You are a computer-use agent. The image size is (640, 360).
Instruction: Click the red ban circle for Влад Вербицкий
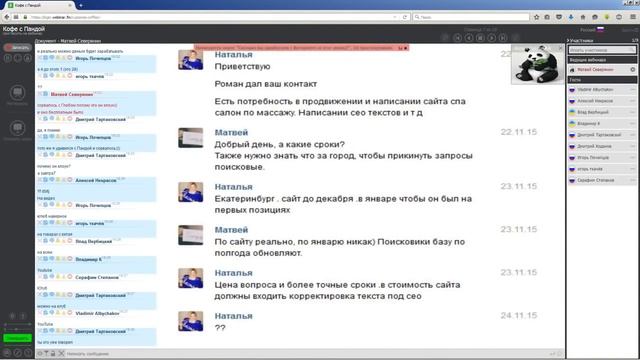[x=69, y=241]
